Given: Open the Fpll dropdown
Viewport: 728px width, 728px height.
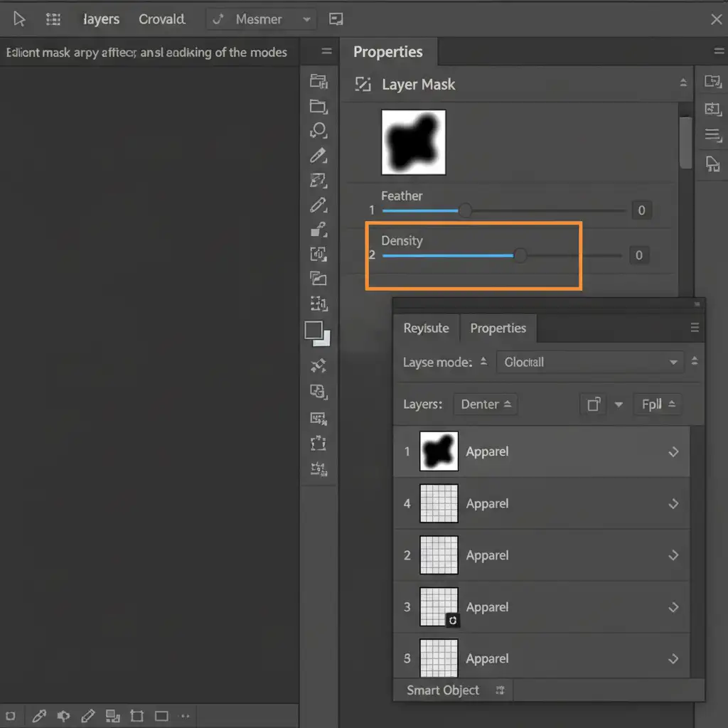Looking at the screenshot, I should (x=657, y=405).
